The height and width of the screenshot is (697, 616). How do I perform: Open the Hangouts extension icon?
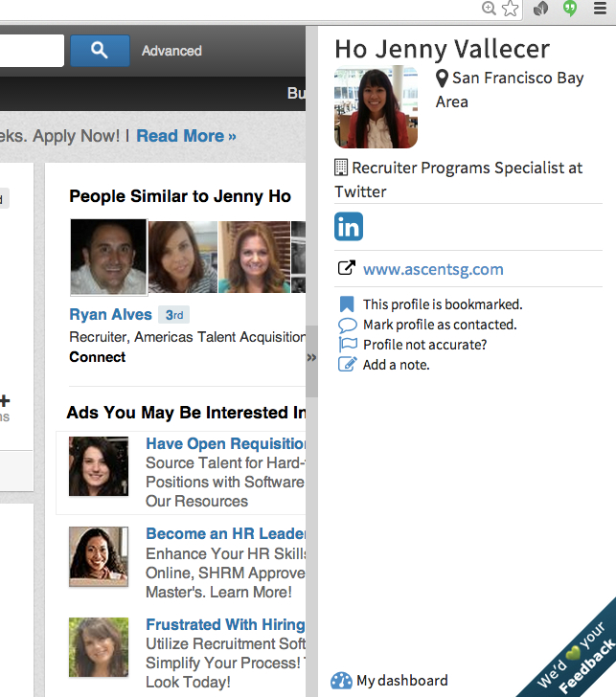tap(571, 9)
